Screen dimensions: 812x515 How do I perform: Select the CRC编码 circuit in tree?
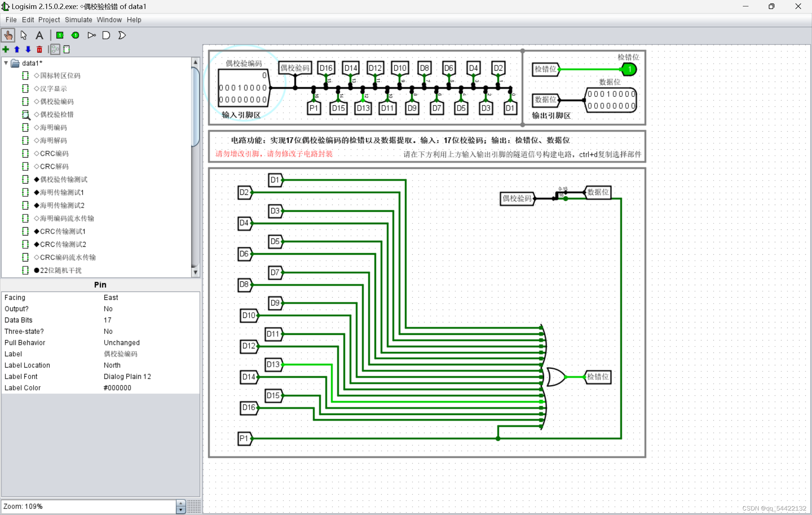coord(54,153)
